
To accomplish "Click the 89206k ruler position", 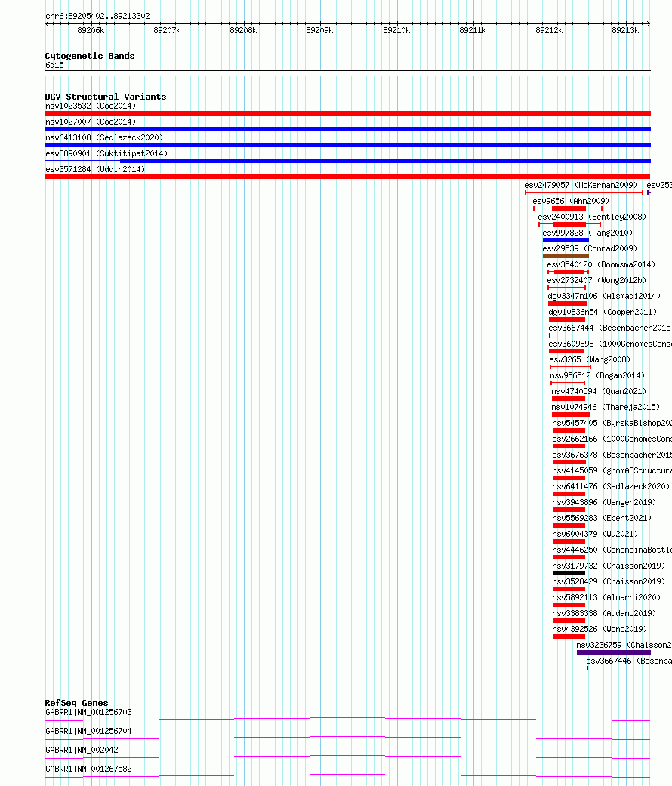I will tap(91, 30).
